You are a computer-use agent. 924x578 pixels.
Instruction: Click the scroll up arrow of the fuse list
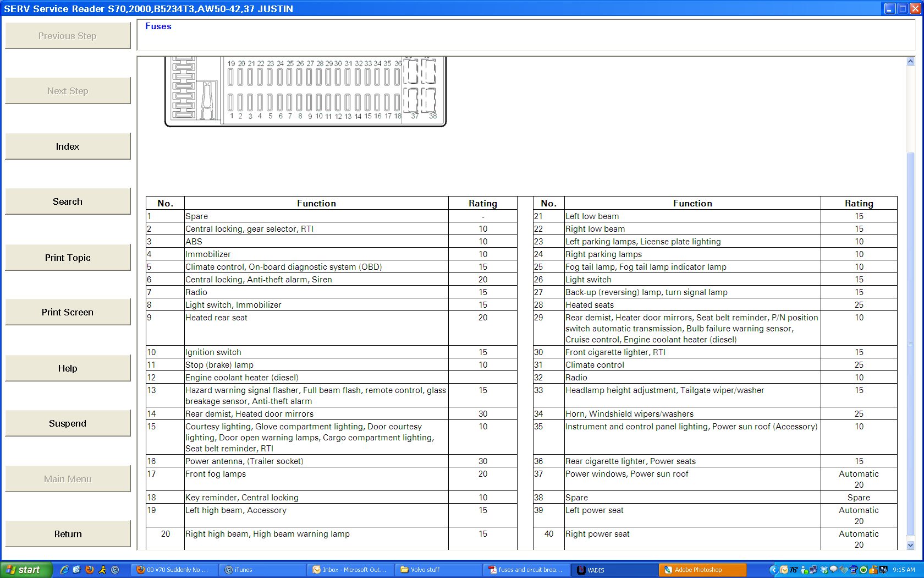coord(910,62)
